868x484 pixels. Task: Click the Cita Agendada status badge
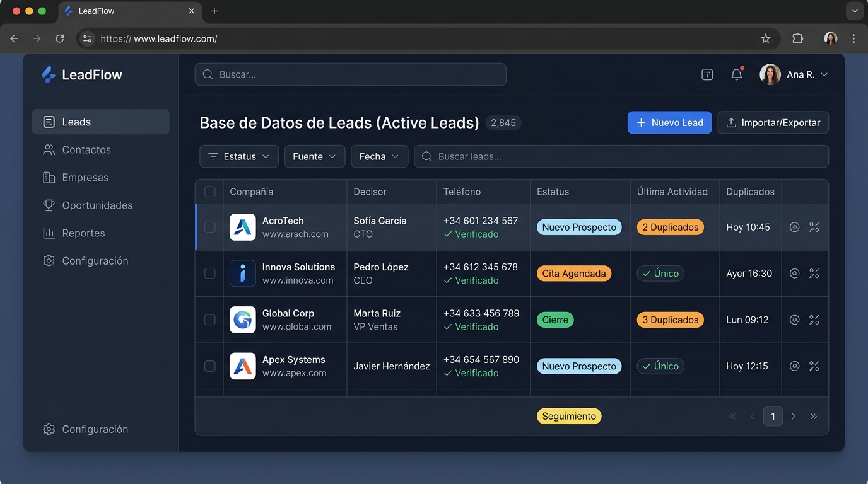pos(574,274)
